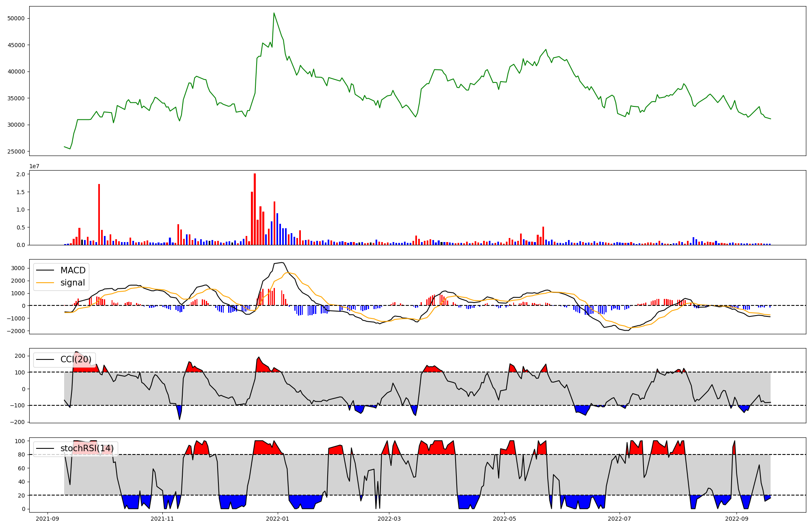Click the 2021-09 date axis label

48,519
